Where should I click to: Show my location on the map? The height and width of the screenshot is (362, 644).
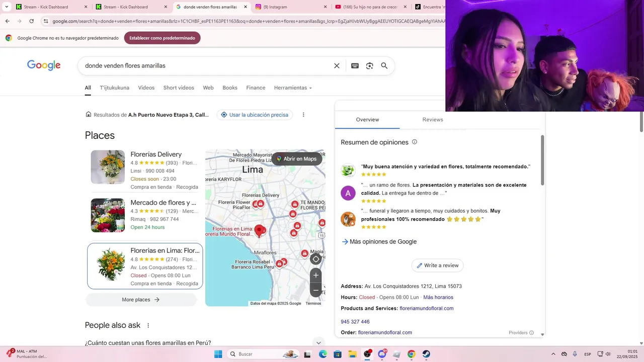[x=315, y=259]
